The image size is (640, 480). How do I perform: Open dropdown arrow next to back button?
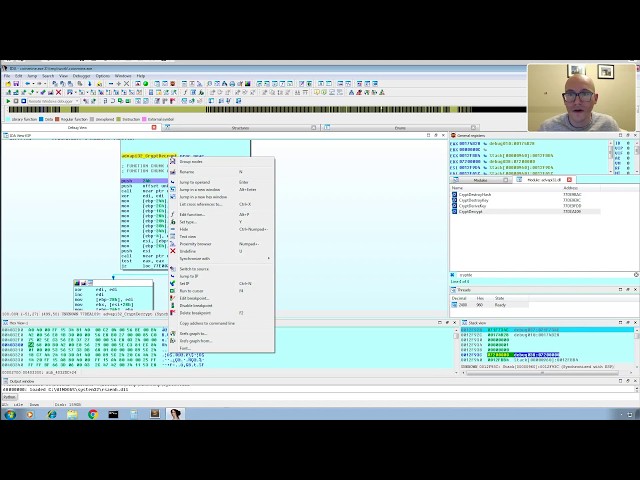point(33,84)
